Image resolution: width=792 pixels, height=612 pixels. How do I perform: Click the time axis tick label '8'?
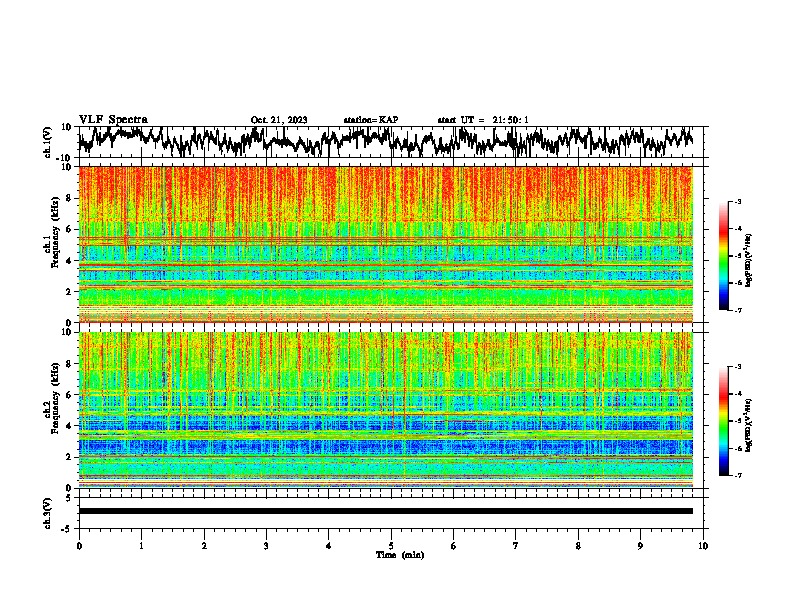(578, 546)
